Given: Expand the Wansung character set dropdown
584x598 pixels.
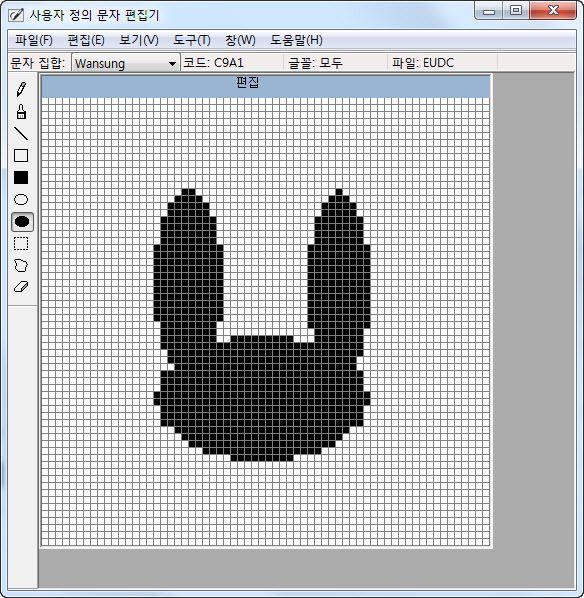Looking at the screenshot, I should 172,64.
